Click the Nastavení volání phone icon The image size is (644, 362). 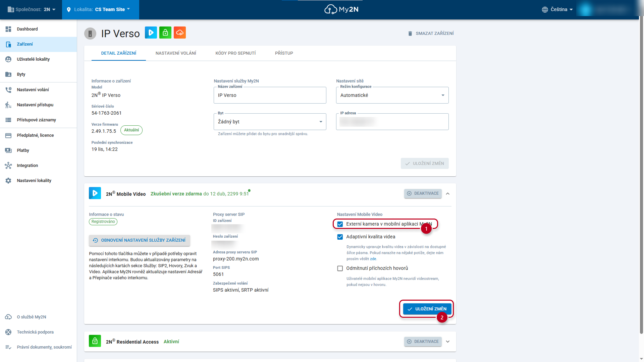[x=8, y=90]
